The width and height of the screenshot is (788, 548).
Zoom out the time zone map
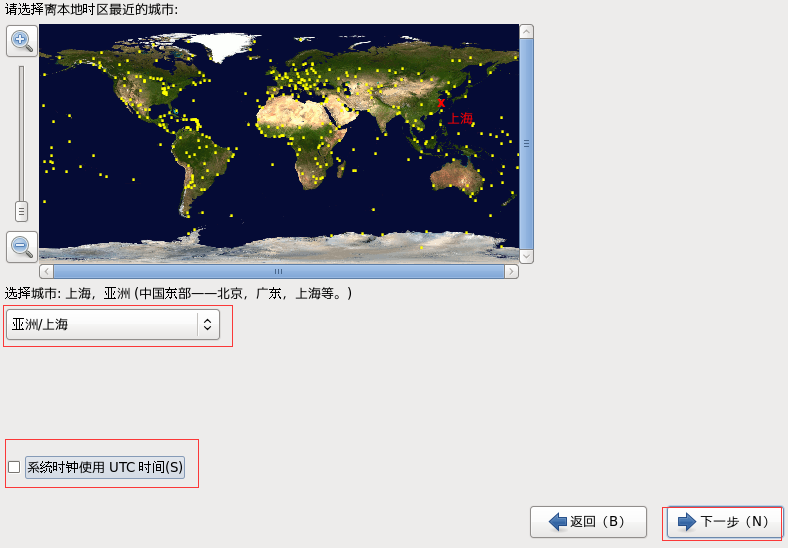(22, 247)
